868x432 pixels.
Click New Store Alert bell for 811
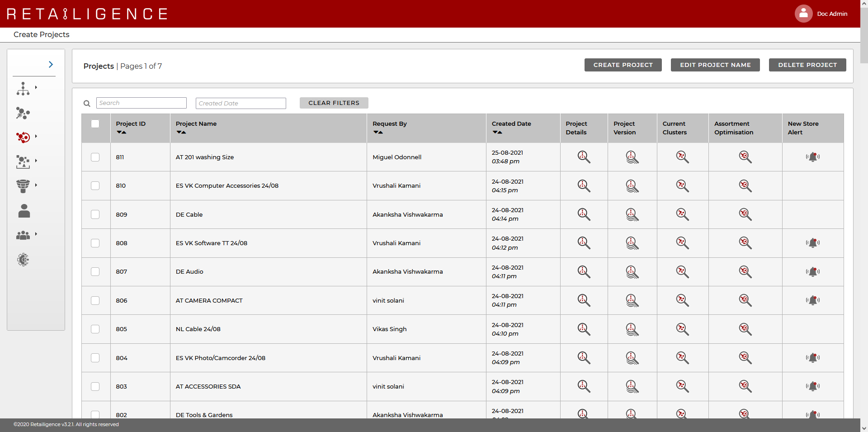pyautogui.click(x=813, y=157)
